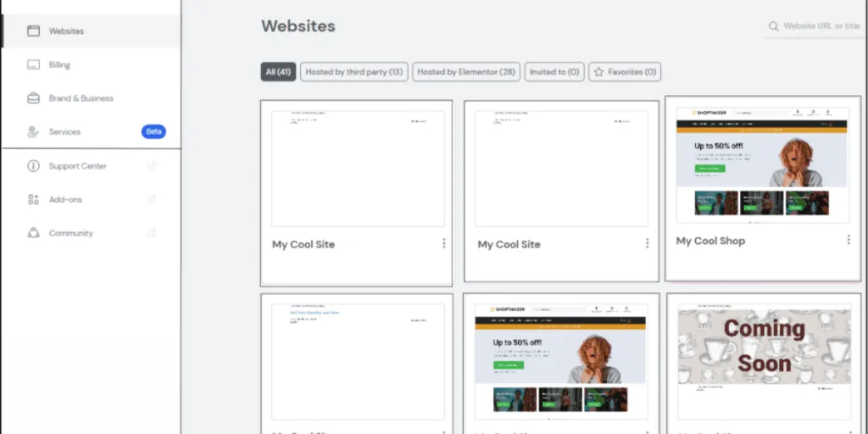Switch to Hosted by third party tab
Image resolution: width=868 pixels, height=434 pixels.
pyautogui.click(x=353, y=72)
